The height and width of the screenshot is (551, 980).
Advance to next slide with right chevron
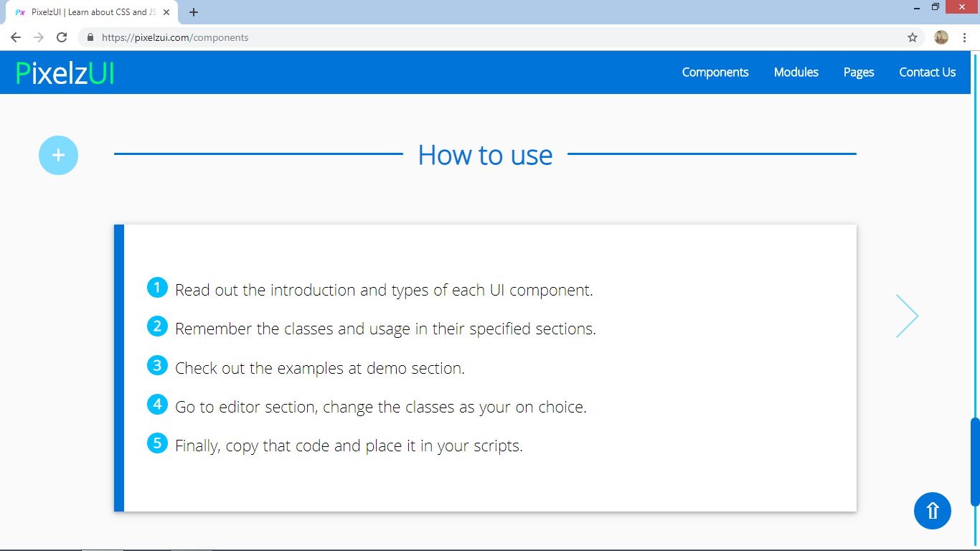click(x=908, y=316)
